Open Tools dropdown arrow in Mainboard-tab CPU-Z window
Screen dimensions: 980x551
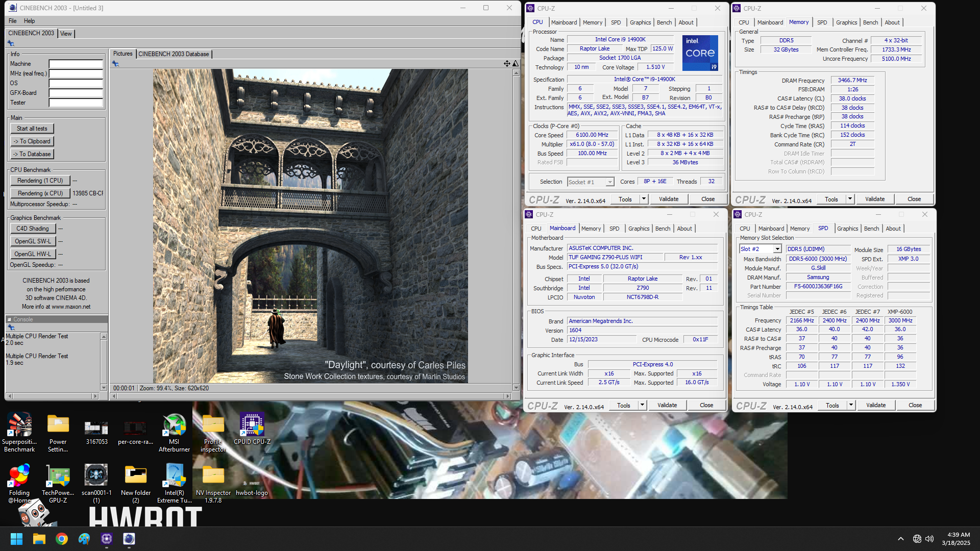[x=642, y=405]
